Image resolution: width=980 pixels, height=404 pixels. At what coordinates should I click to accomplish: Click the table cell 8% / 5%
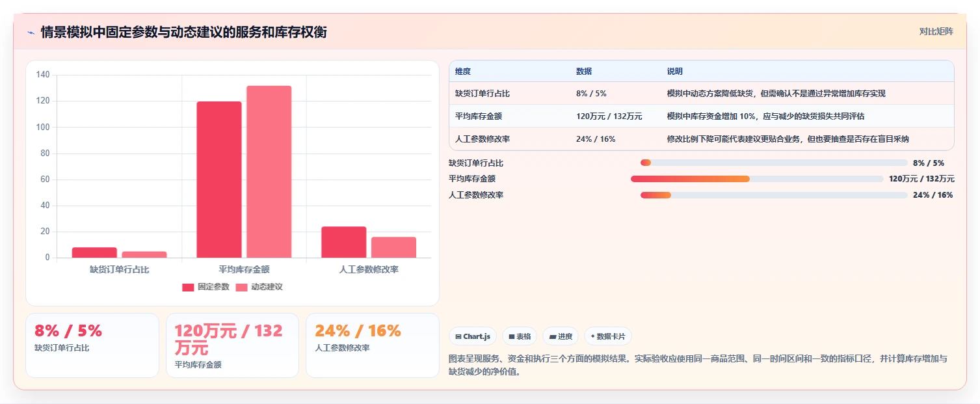pyautogui.click(x=616, y=94)
